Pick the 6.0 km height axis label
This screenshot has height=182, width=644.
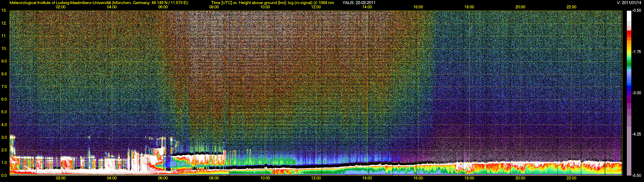point(4,99)
